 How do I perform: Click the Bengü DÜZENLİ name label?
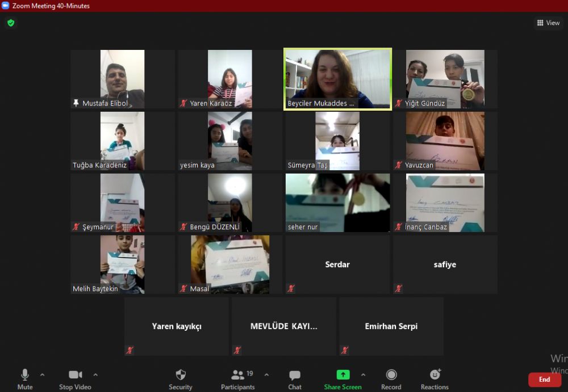click(x=215, y=227)
